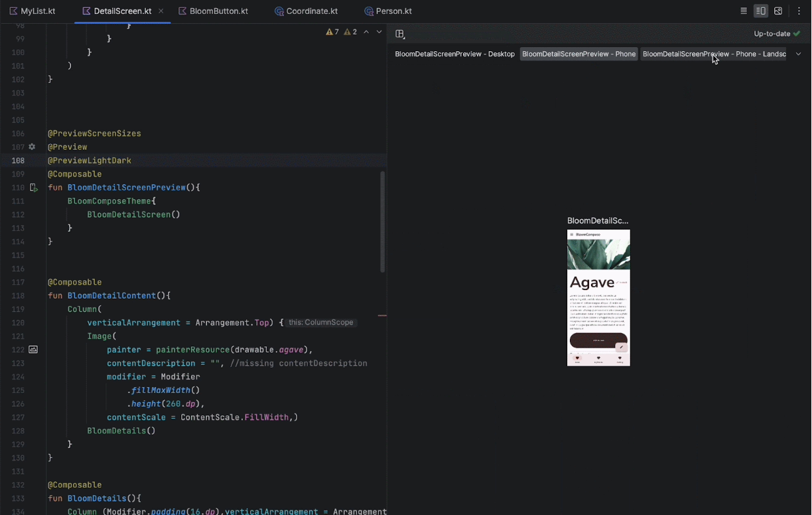Switch to Design-only view mode
Screen dimensions: 812x515
(778, 11)
